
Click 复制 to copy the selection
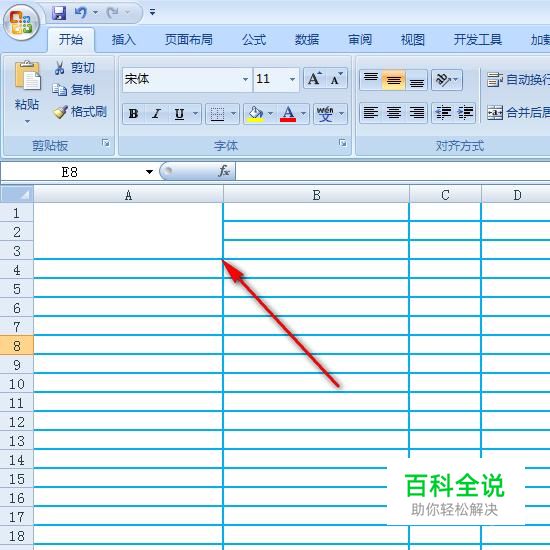click(x=74, y=90)
